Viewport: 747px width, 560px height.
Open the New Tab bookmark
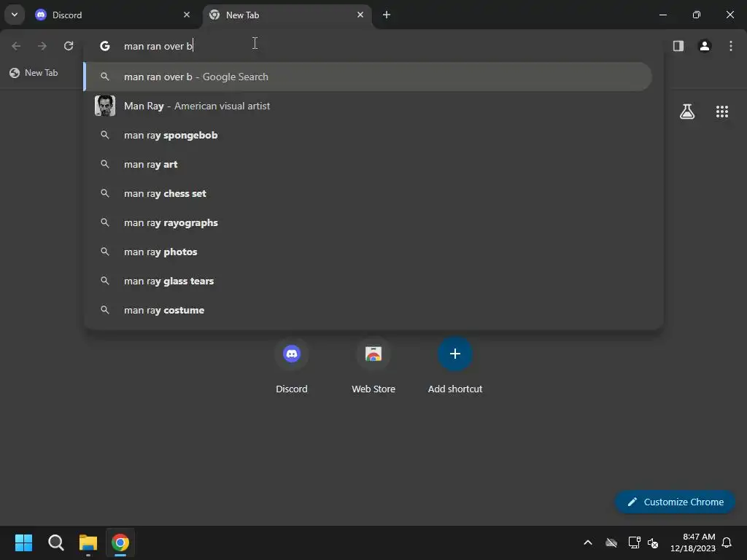34,73
